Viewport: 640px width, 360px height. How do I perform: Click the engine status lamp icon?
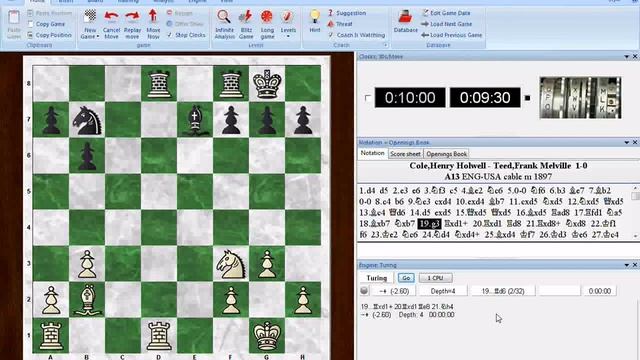pos(364,291)
